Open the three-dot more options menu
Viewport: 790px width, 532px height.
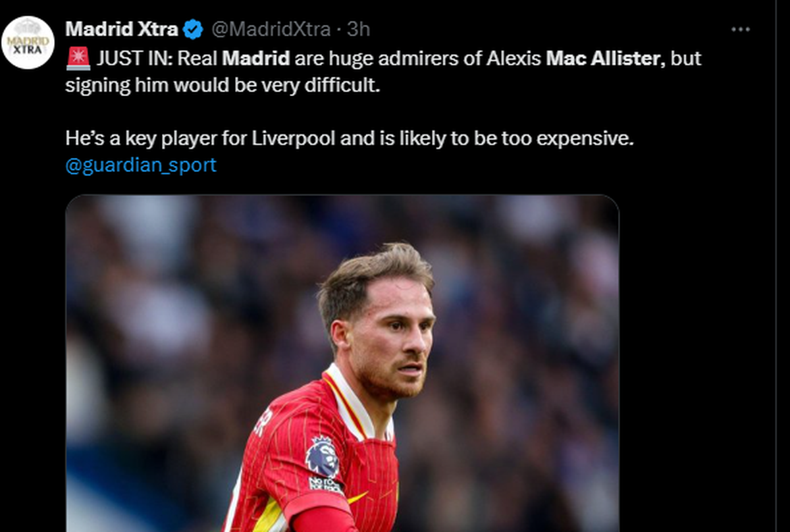(741, 30)
